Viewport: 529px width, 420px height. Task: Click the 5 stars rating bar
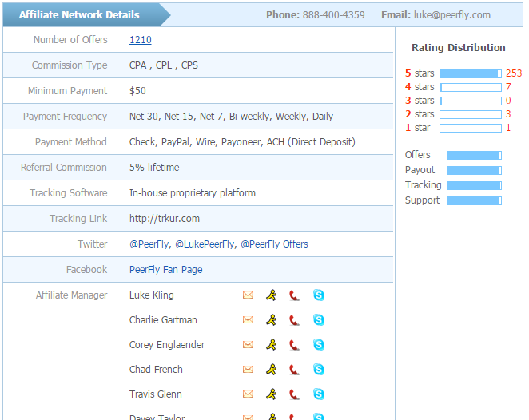[471, 73]
